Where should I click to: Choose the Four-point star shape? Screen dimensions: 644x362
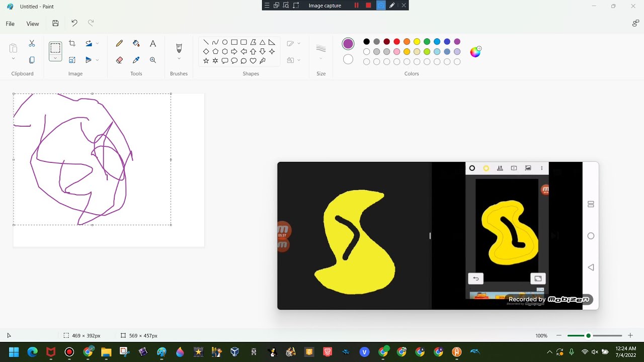[272, 51]
